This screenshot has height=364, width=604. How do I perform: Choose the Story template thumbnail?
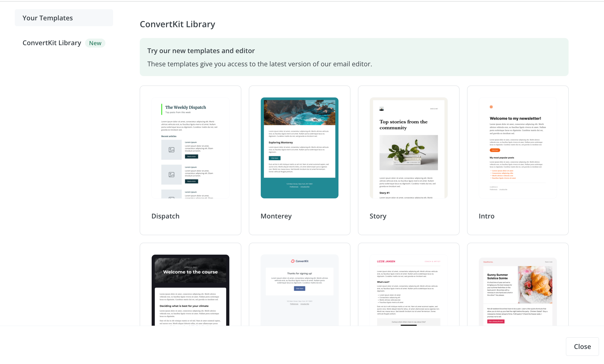[408, 148]
